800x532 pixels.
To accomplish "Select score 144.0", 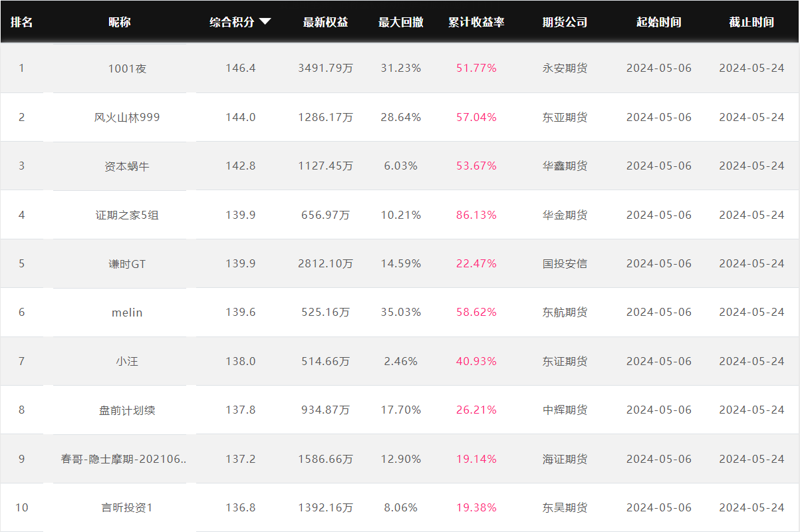I will (x=241, y=117).
